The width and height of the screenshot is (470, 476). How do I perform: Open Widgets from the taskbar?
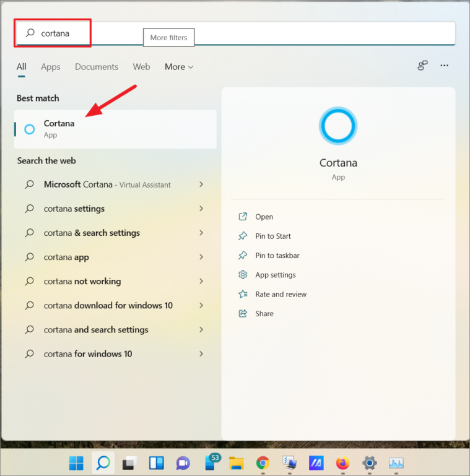[157, 463]
